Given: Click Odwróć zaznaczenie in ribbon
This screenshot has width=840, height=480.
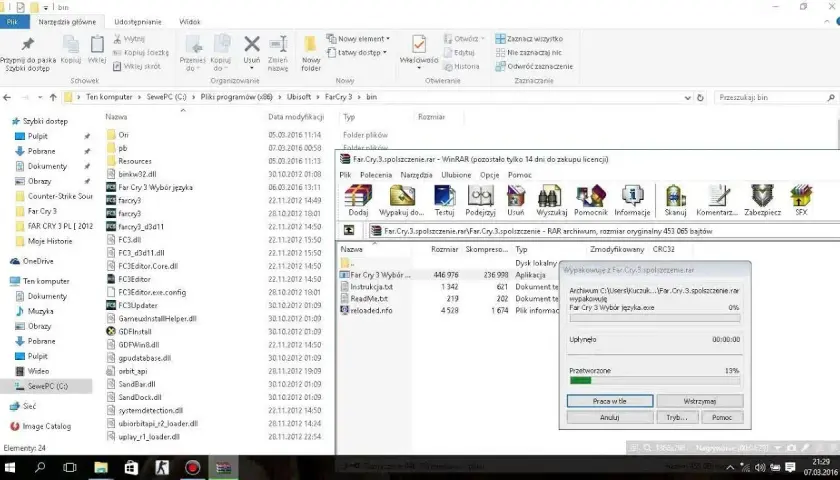Looking at the screenshot, I should [534, 66].
